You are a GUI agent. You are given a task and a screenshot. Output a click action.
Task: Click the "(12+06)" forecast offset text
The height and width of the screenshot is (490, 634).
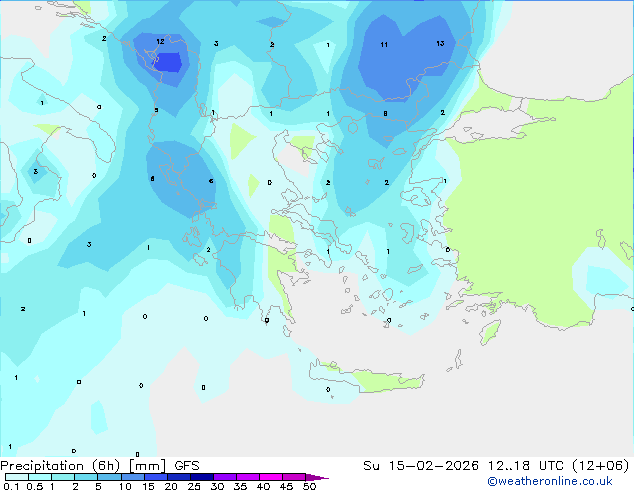[x=601, y=466]
